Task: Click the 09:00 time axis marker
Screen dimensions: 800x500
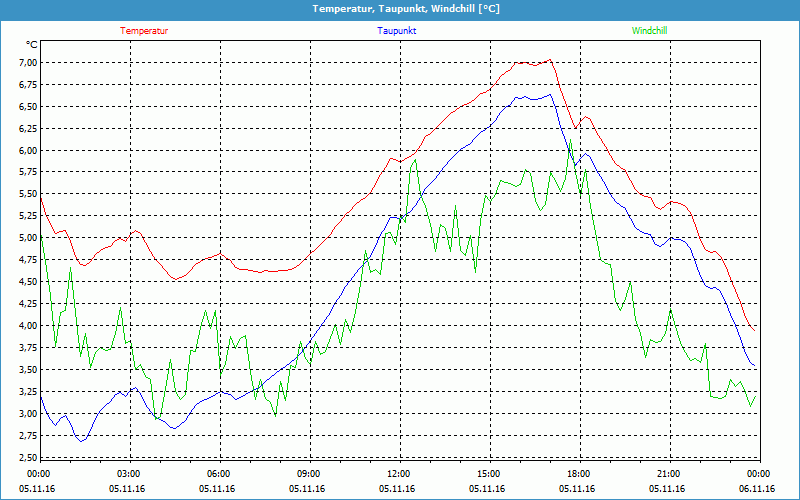Action: point(308,474)
